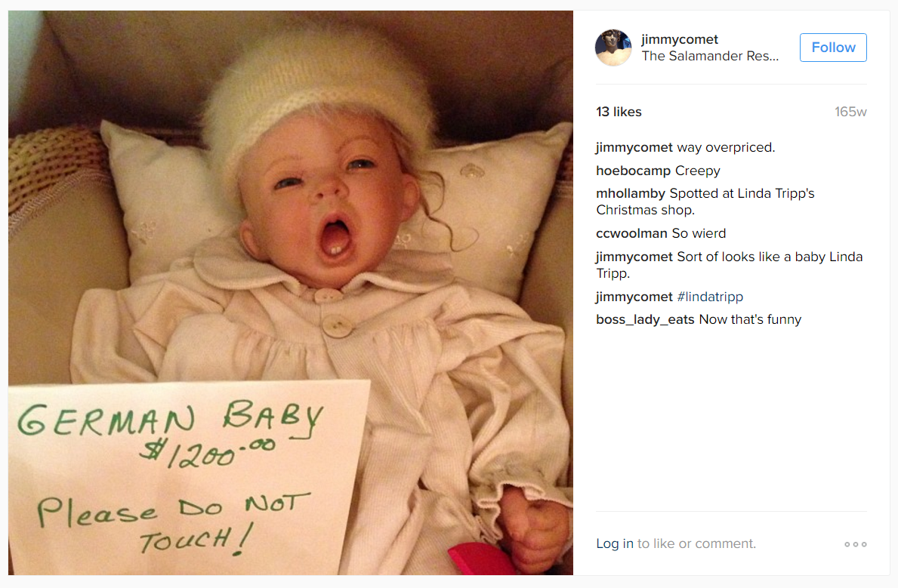Open the German Baby doll photo
Viewport: 898px width, 588px height.
point(290,293)
